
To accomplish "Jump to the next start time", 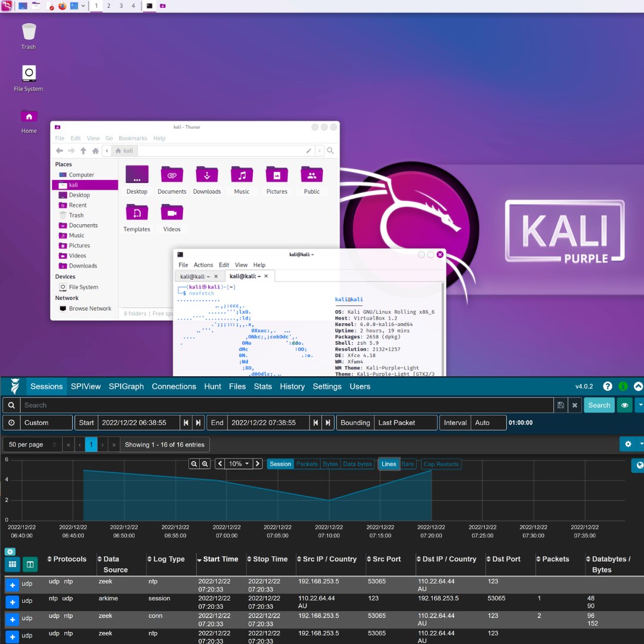I will 198,423.
